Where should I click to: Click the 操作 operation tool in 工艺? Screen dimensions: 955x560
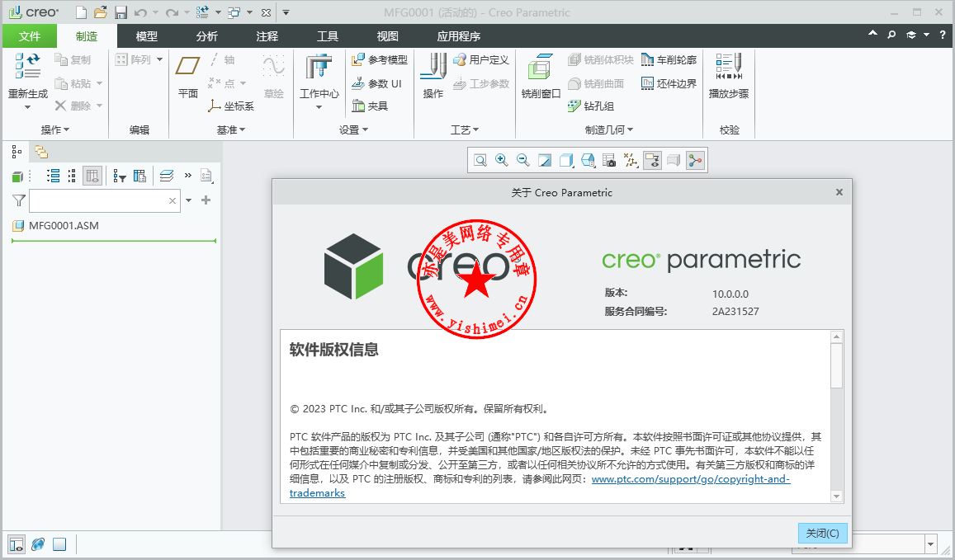433,76
